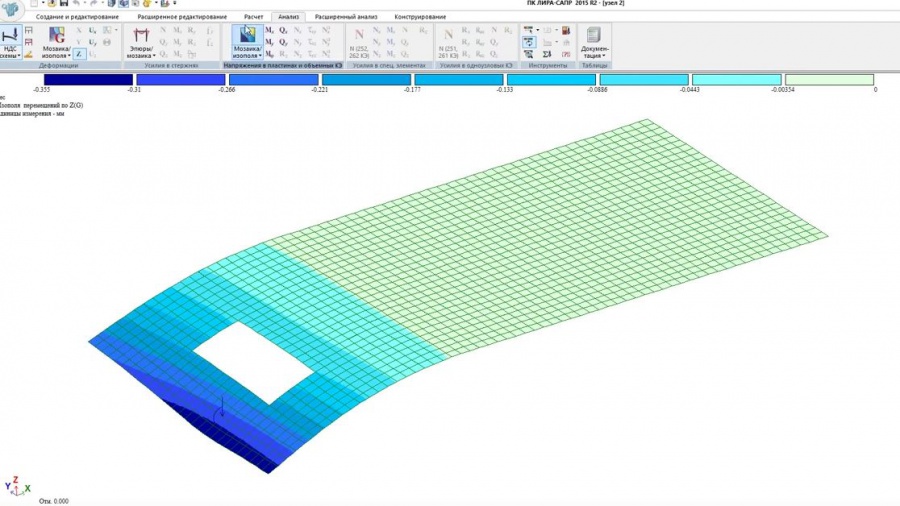900x506 pixels.
Task: Click the save icon in quick access toolbar
Action: click(64, 4)
